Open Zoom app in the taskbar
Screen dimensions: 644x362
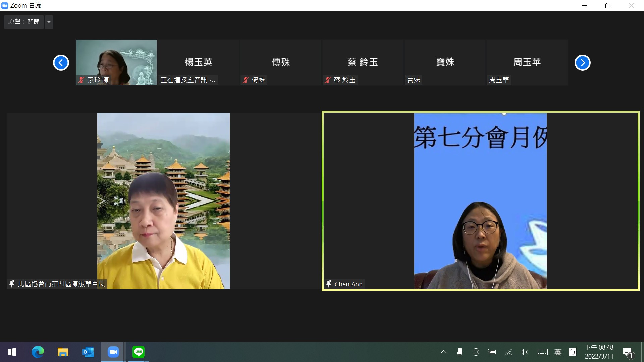pyautogui.click(x=113, y=352)
